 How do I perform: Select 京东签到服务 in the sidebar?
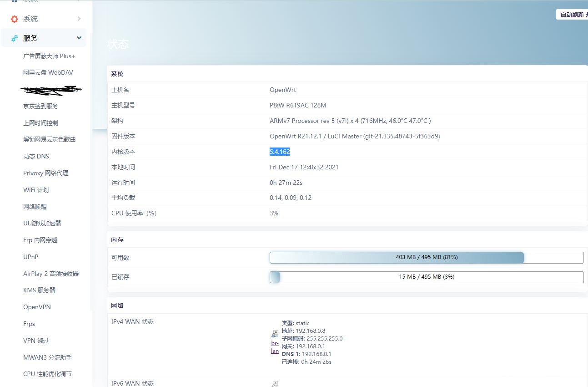[x=40, y=106]
